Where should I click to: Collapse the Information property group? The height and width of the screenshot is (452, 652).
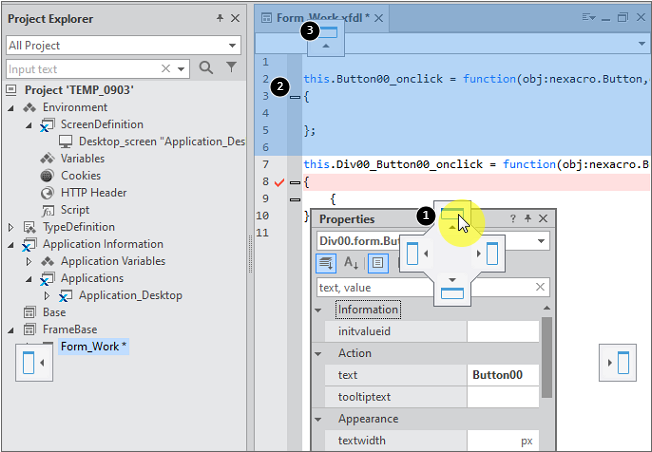pyautogui.click(x=319, y=310)
